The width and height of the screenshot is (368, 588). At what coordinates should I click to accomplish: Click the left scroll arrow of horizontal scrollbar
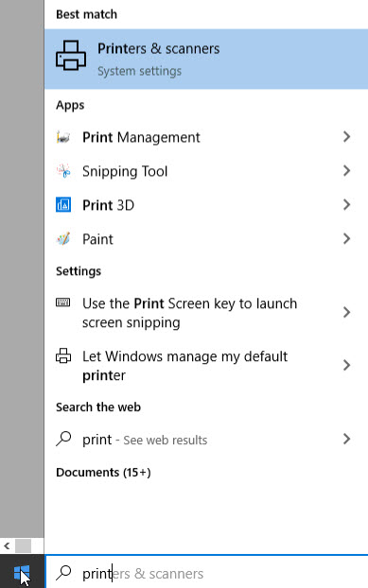click(x=7, y=545)
